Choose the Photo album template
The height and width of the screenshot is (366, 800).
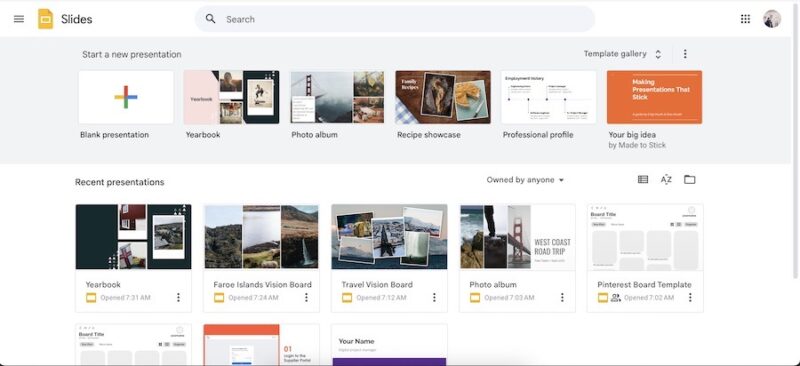(337, 97)
